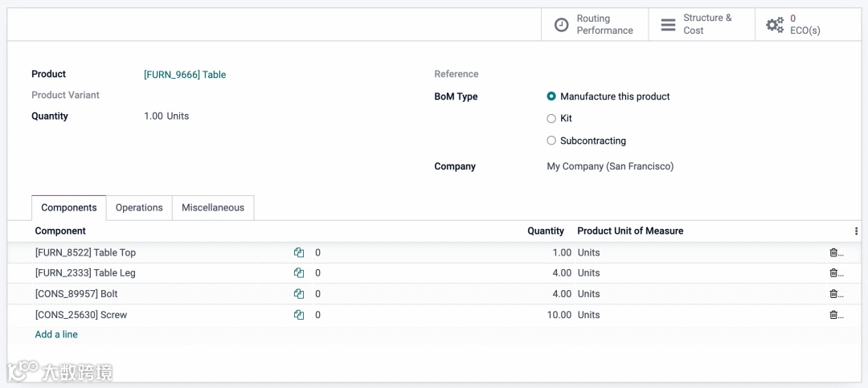Click the copy icon beside Screw
The height and width of the screenshot is (388, 868).
299,315
